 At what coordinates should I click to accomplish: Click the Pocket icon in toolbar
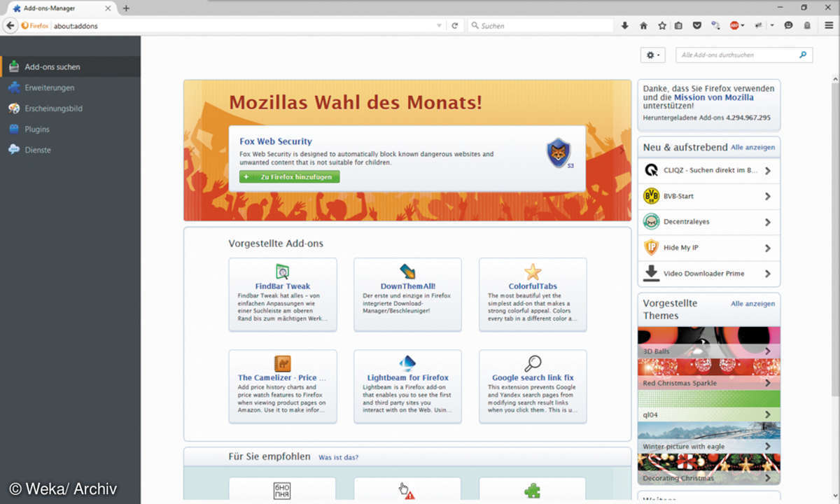696,26
